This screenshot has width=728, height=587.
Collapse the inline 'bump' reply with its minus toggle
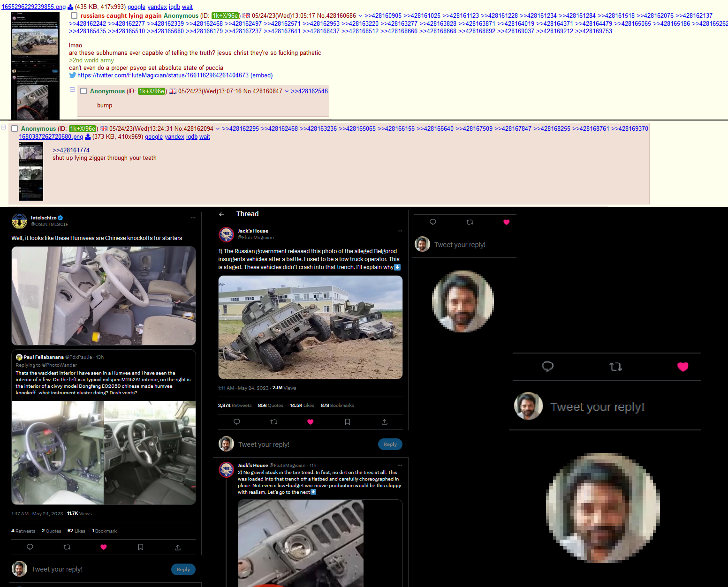pyautogui.click(x=72, y=90)
